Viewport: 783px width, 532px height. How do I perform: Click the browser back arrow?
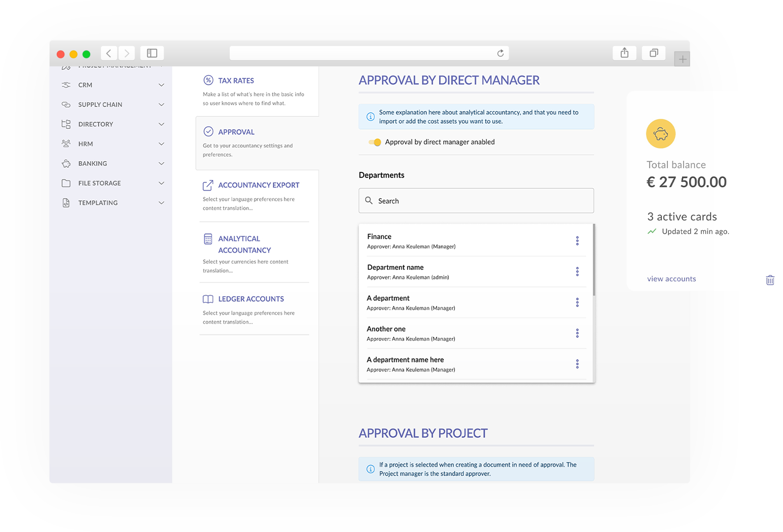(109, 53)
